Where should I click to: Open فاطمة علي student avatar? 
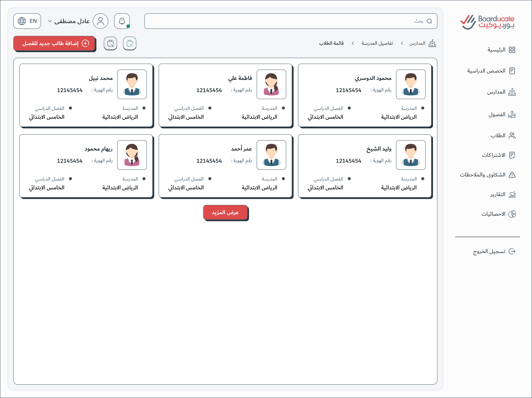click(x=271, y=84)
